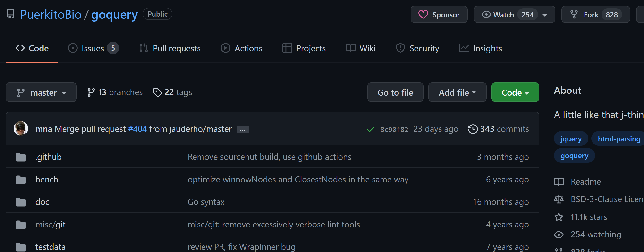This screenshot has width=644, height=252.
Task: Open the bench folder
Action: click(47, 179)
